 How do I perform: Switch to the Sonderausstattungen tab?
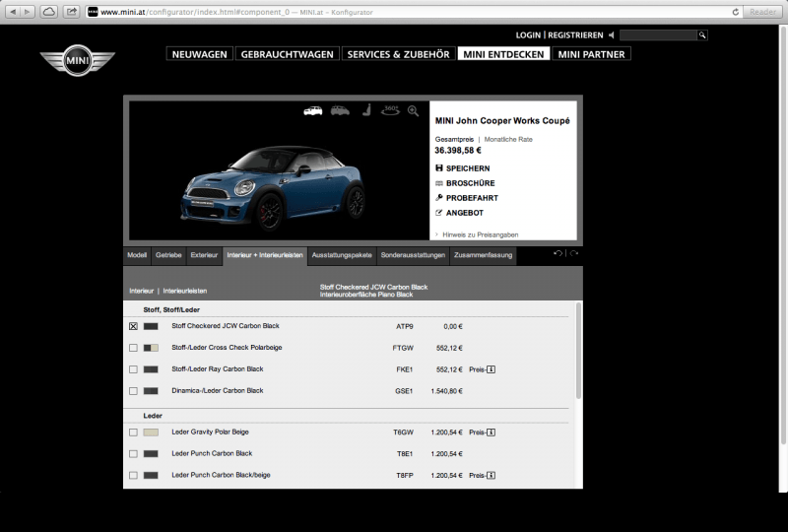point(413,255)
